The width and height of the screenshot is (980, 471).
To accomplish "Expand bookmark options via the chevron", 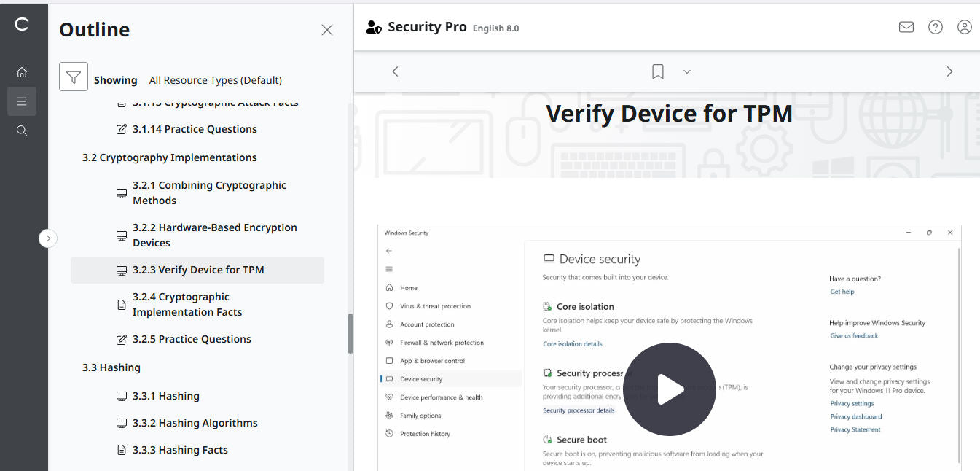I will pos(686,71).
